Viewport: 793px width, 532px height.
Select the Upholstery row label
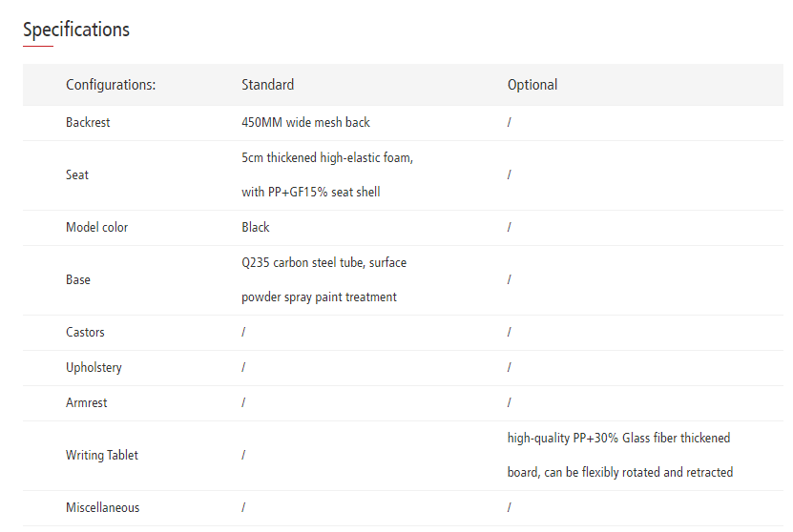pos(94,368)
